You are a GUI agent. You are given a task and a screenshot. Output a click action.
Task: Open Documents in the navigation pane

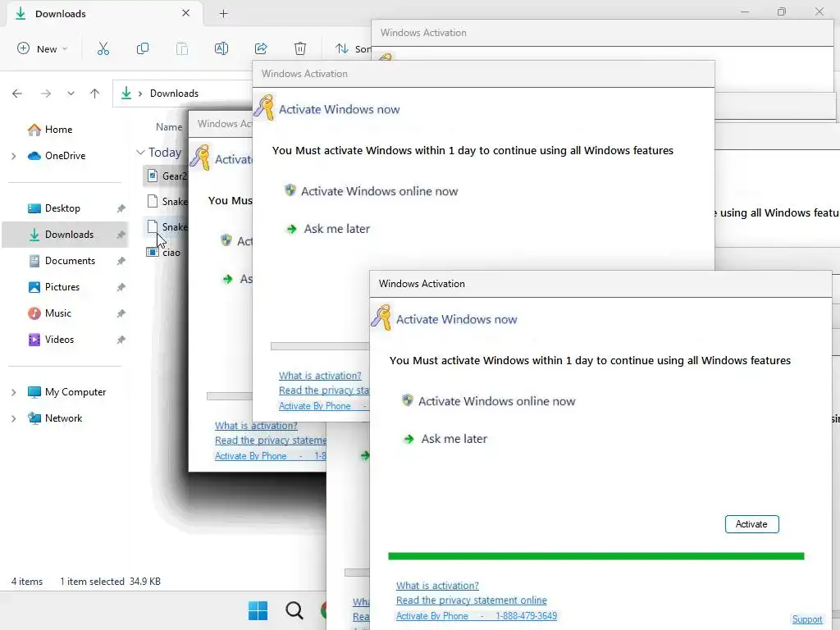(70, 260)
